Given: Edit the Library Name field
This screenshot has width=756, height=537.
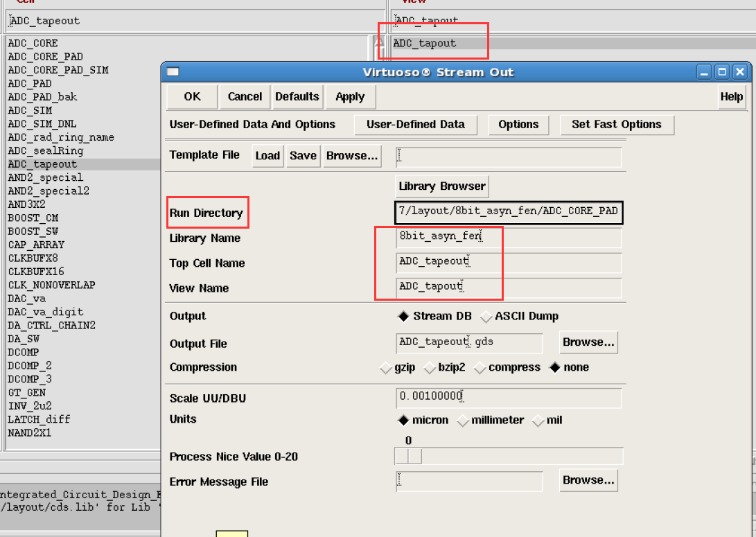Looking at the screenshot, I should (x=509, y=238).
